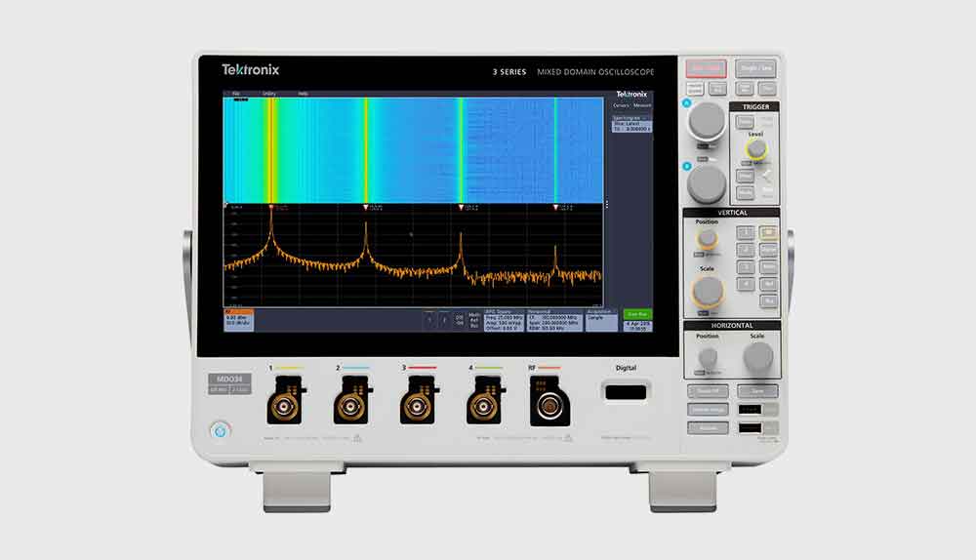Click the MDO34 model label
Viewport: 976px width, 560px height.
[x=229, y=379]
